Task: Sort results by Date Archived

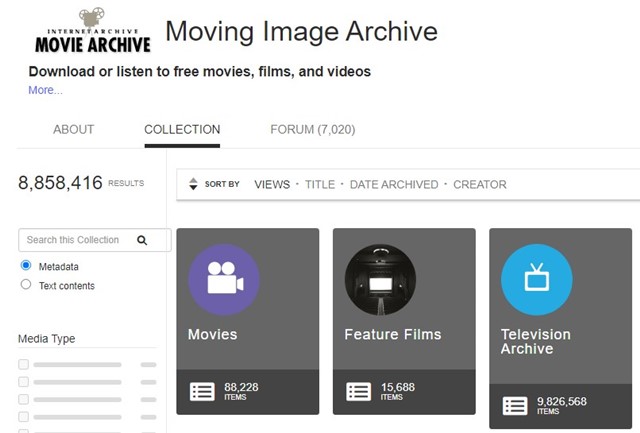Action: [x=393, y=185]
